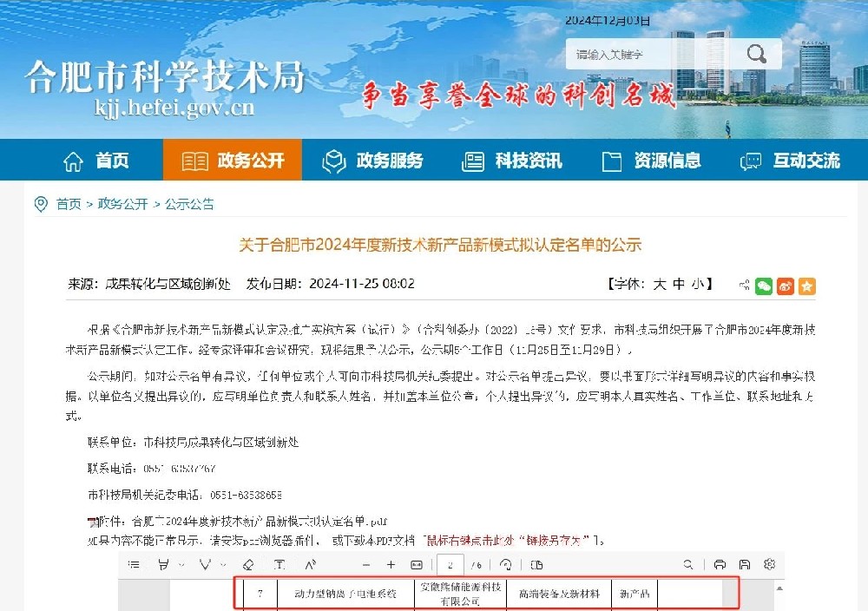Toggle the PDF contents sidebar list
868x611 pixels.
point(134,565)
